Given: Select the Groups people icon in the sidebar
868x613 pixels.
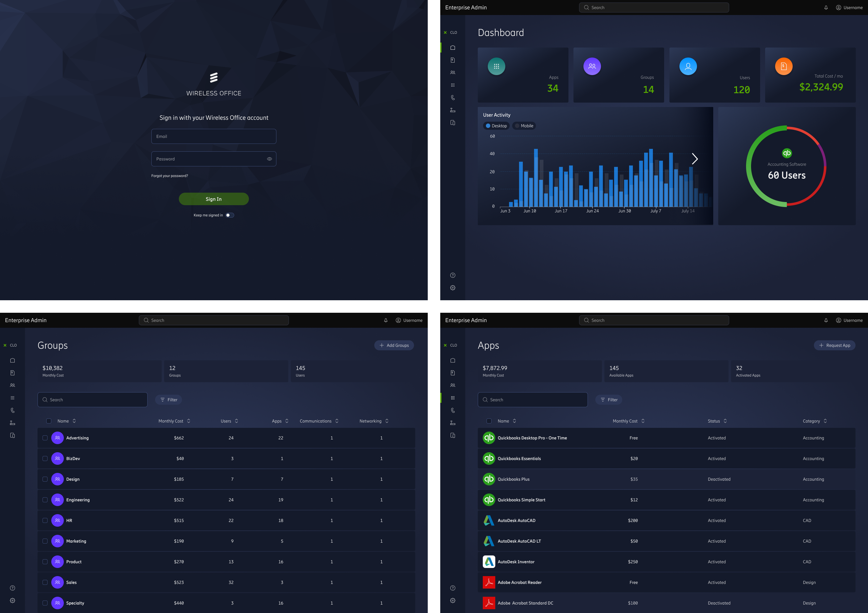Looking at the screenshot, I should click(452, 72).
